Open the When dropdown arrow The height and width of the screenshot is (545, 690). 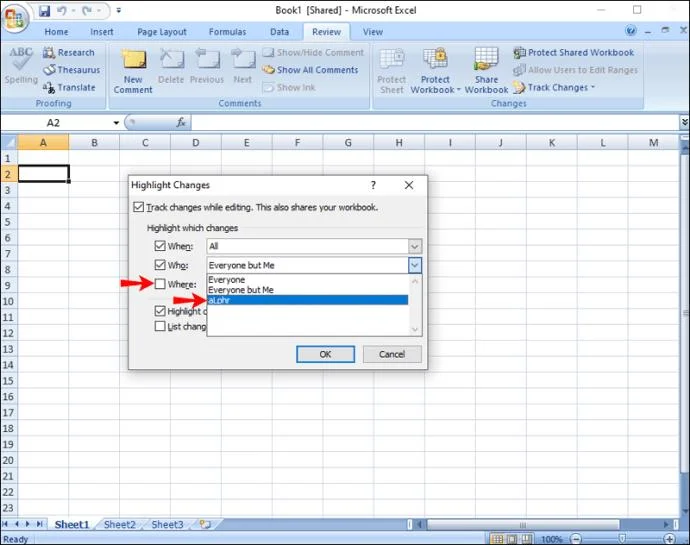coord(415,246)
